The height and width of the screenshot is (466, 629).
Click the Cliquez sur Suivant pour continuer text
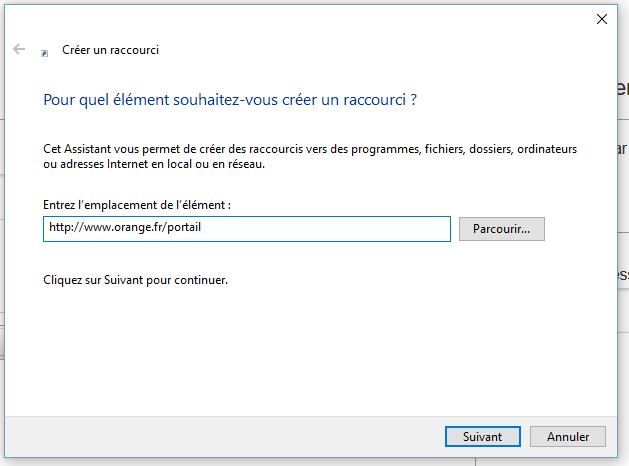136,280
